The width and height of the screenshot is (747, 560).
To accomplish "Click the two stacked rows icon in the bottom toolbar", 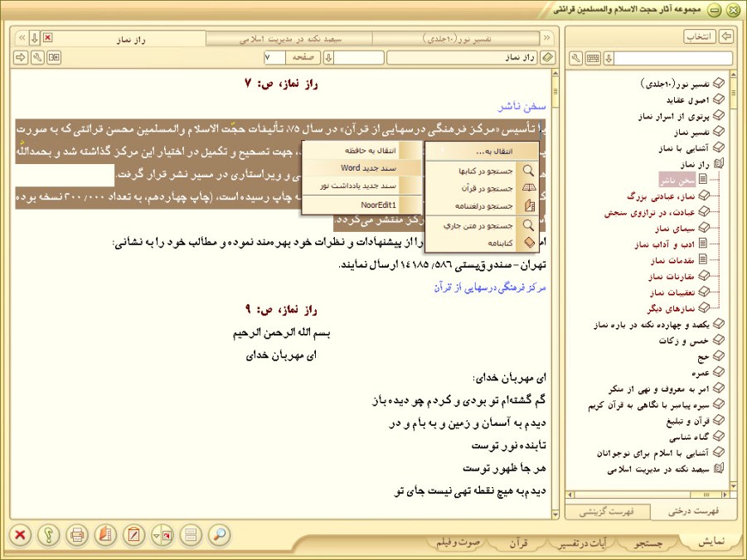I will point(191,535).
